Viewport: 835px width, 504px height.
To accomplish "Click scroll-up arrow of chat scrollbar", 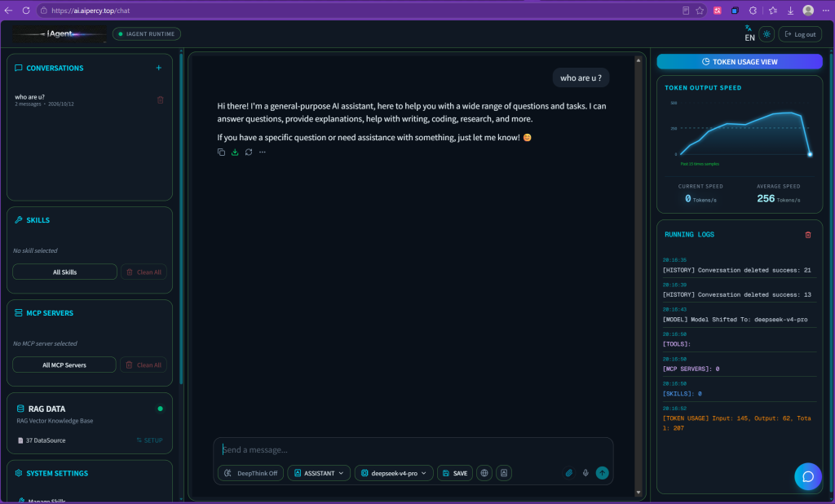I will point(638,60).
